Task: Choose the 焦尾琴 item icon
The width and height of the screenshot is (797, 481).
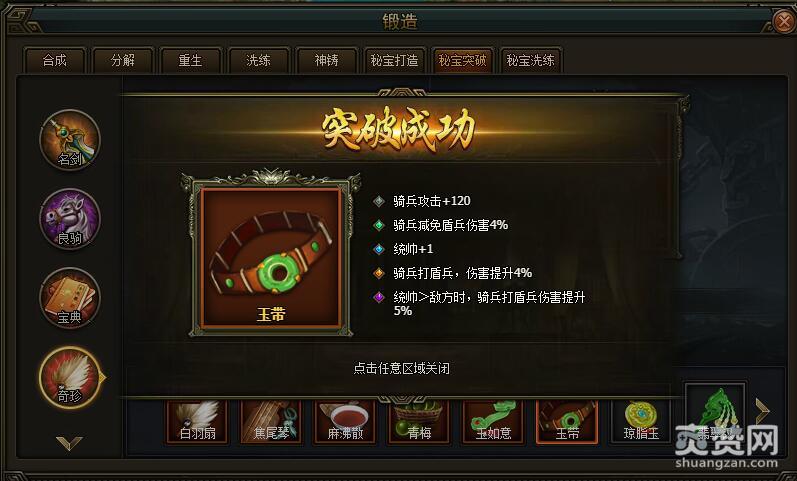Action: (271, 422)
